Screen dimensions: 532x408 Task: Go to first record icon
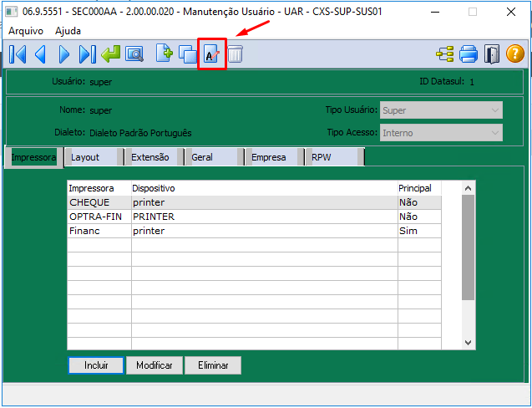pyautogui.click(x=18, y=54)
